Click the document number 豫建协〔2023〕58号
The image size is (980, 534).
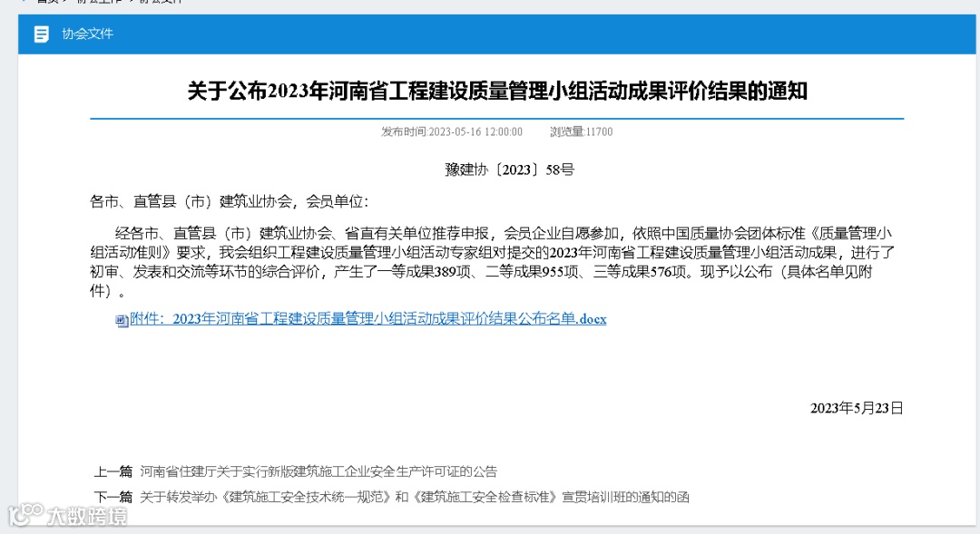click(509, 170)
